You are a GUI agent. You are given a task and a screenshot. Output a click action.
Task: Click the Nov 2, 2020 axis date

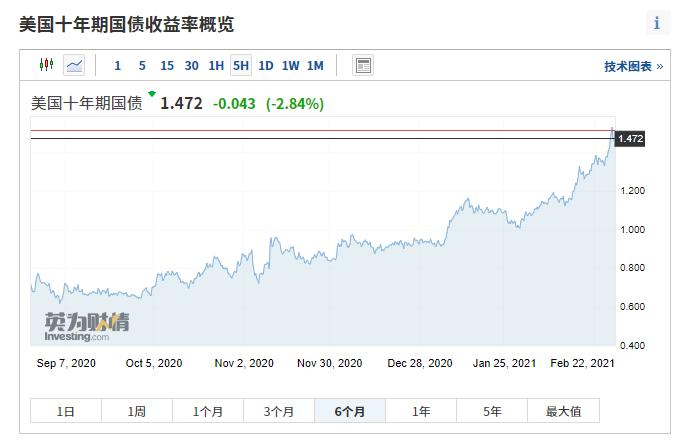click(x=244, y=363)
